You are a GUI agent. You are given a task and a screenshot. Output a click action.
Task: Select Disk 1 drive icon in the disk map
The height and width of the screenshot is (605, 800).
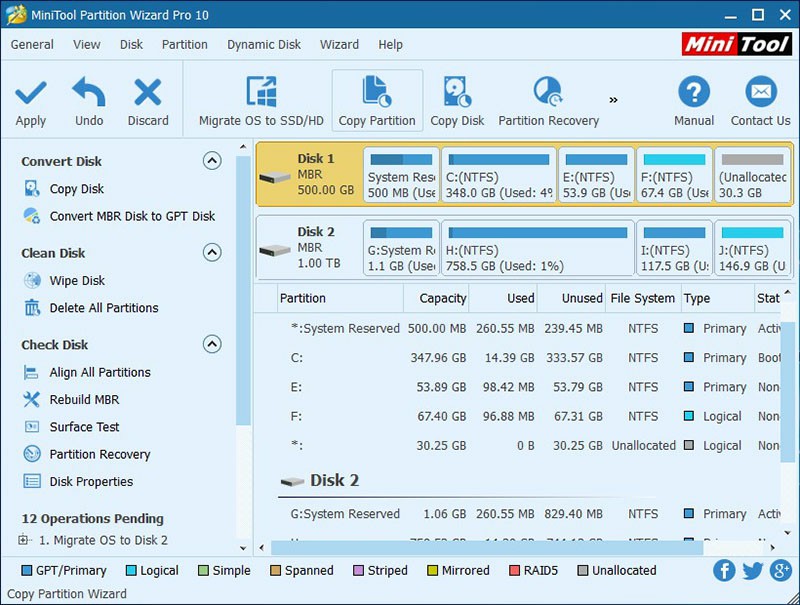click(x=274, y=177)
